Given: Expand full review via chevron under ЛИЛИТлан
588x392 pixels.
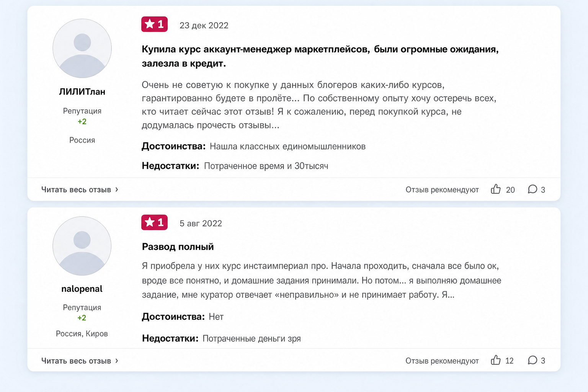Looking at the screenshot, I should [x=117, y=189].
